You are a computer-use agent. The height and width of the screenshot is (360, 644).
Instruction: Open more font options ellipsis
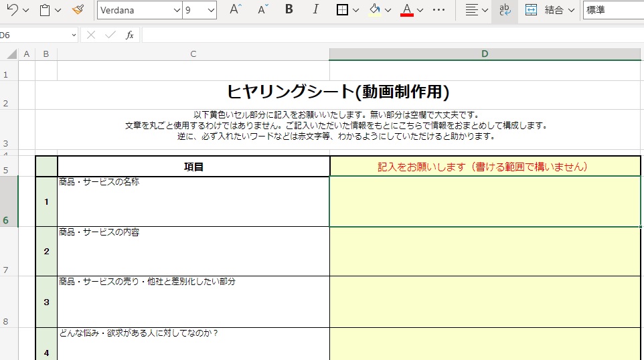coord(438,10)
